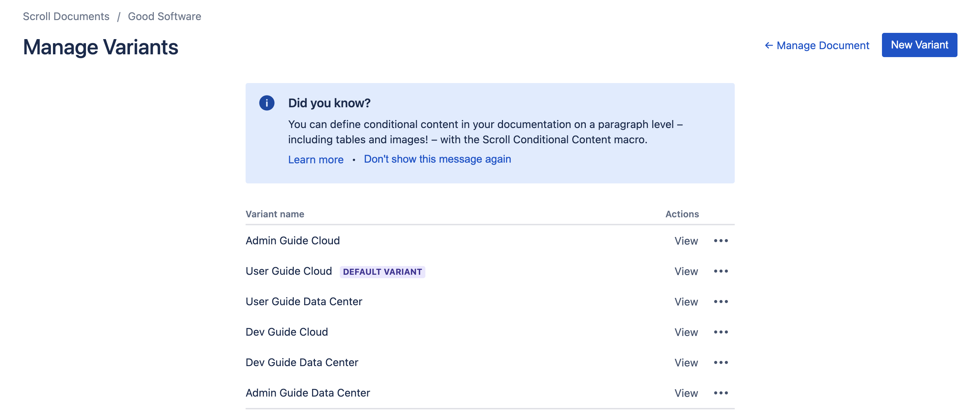This screenshot has width=980, height=418.
Task: Click Don't show this message again
Action: 437,159
